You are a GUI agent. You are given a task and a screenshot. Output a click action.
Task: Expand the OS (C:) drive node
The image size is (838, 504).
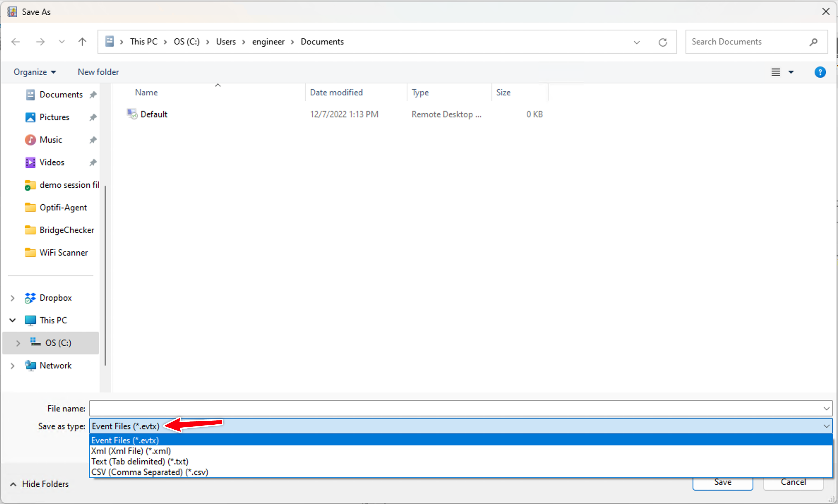[18, 343]
